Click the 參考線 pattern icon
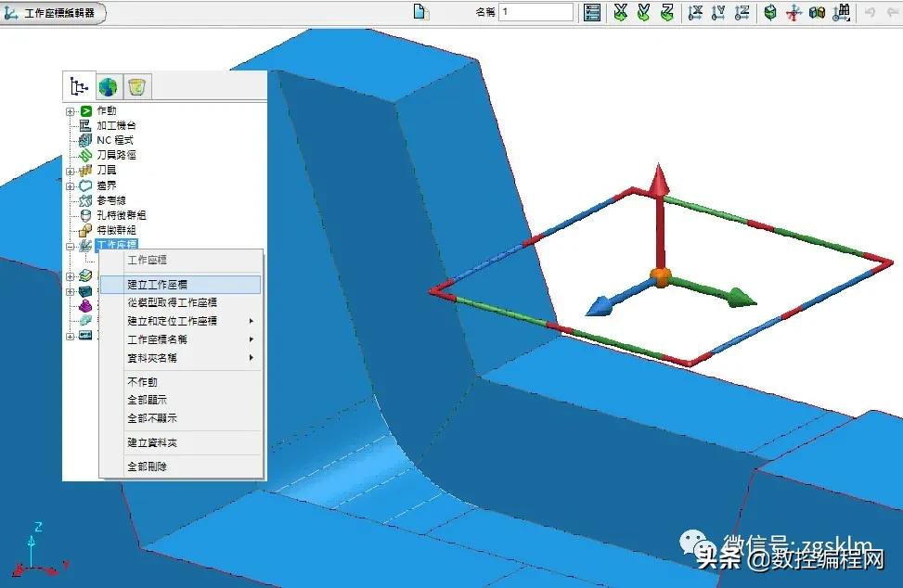Viewport: 903px width, 588px height. pyautogui.click(x=85, y=200)
